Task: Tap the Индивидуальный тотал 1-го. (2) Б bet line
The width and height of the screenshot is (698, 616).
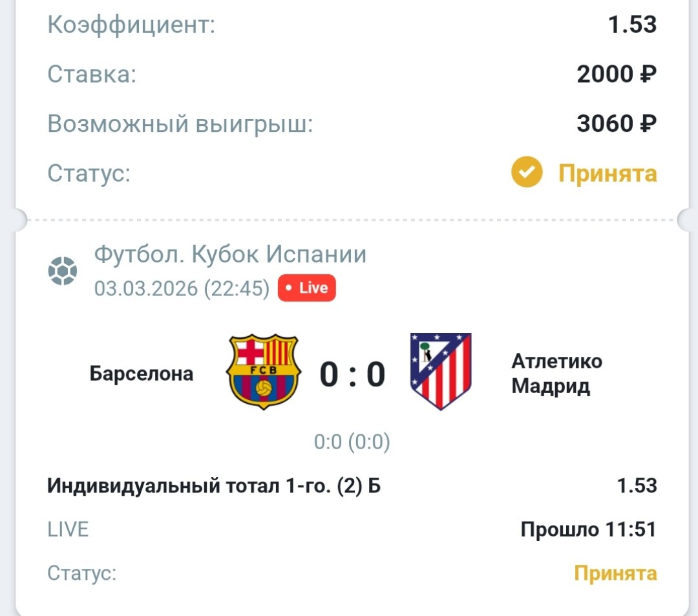Action: [214, 485]
